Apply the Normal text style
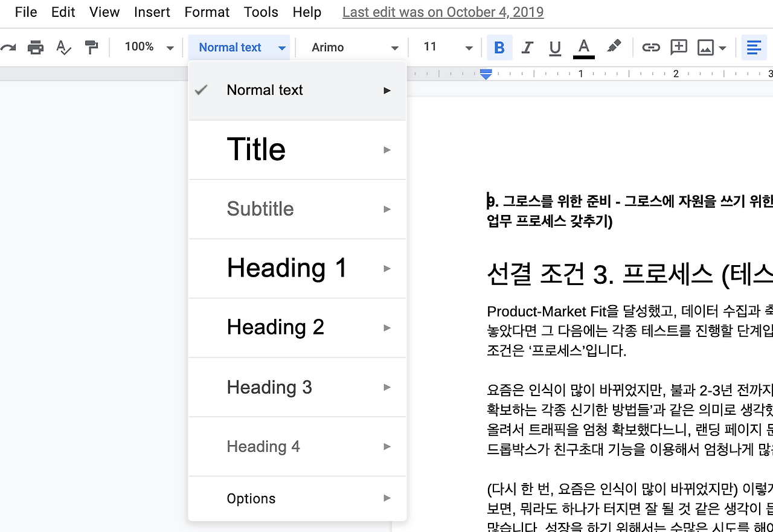 pos(297,91)
